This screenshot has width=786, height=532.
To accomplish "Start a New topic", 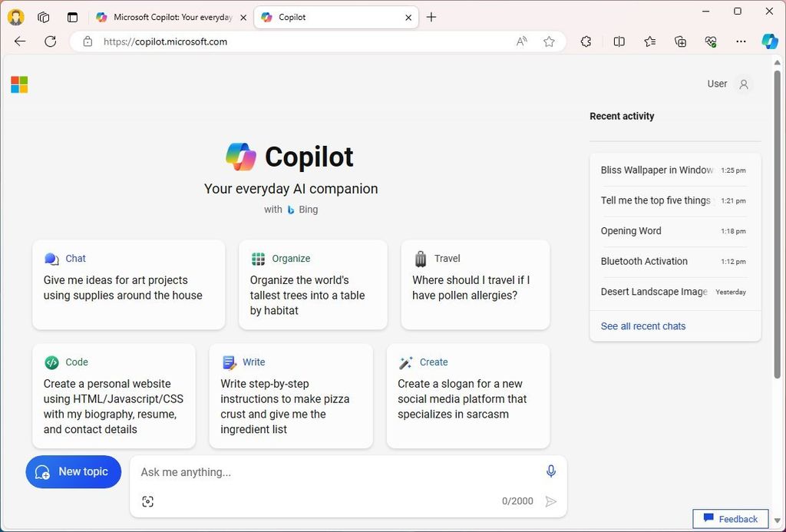I will tap(73, 471).
